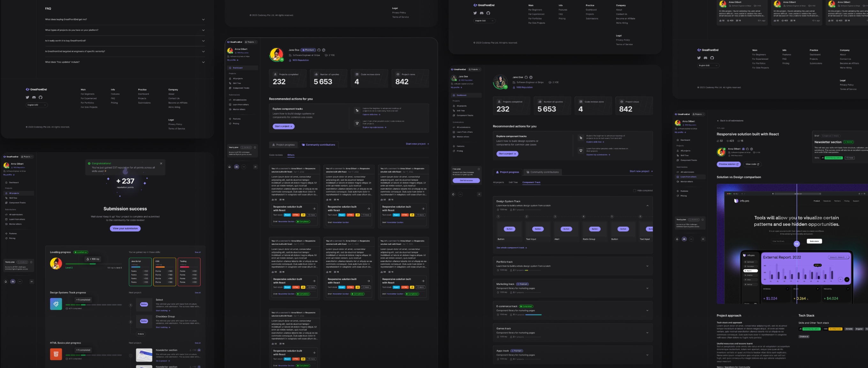Viewport: 868px width, 368px height.
Task: Click the Preview solution button
Action: pyautogui.click(x=729, y=164)
